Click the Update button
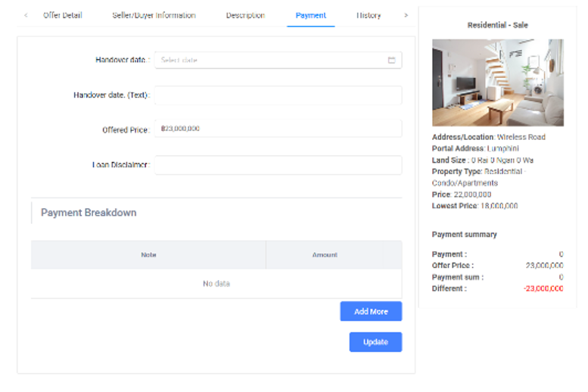Image resolution: width=588 pixels, height=392 pixels. pos(375,342)
